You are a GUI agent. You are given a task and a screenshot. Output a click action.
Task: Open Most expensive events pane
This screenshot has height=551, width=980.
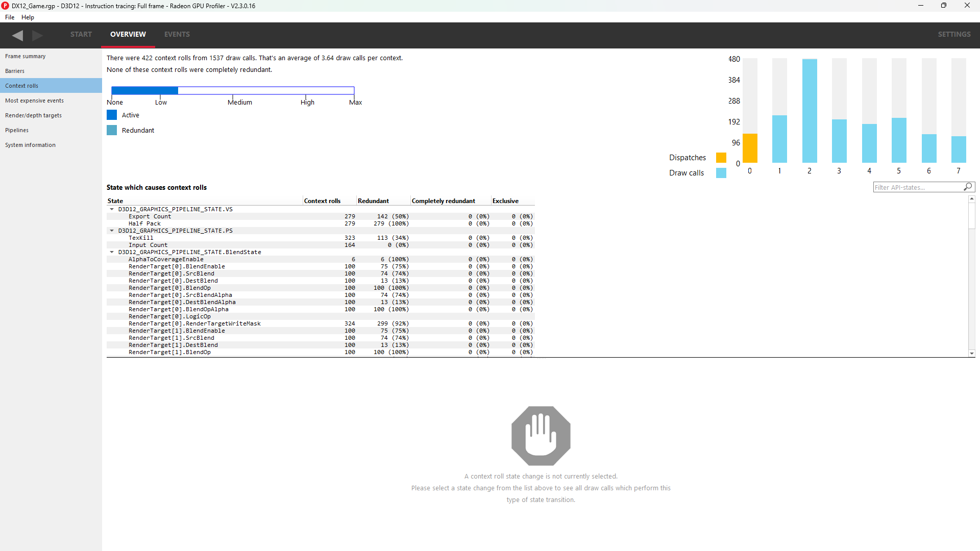pyautogui.click(x=34, y=101)
